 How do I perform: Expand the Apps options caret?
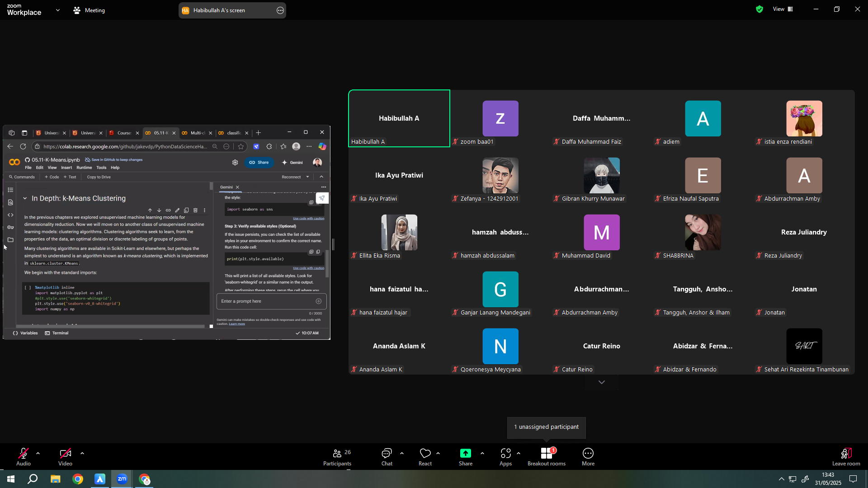pyautogui.click(x=519, y=453)
